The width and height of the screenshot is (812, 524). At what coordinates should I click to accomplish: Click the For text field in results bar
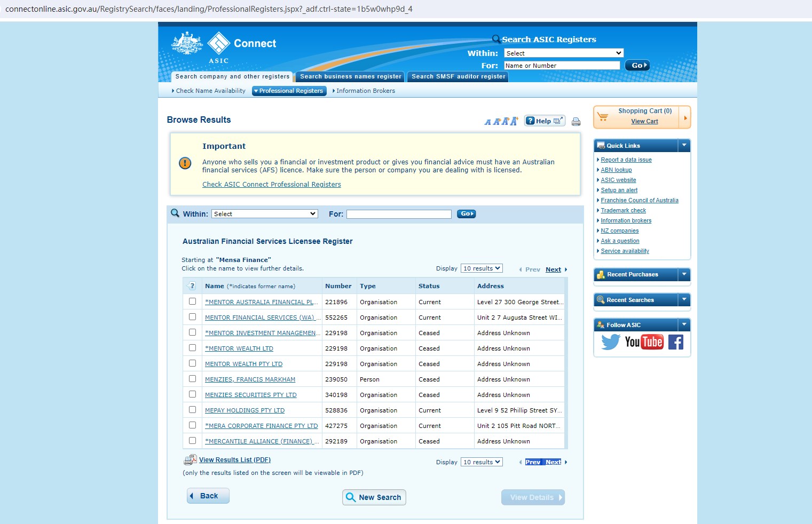click(x=399, y=214)
